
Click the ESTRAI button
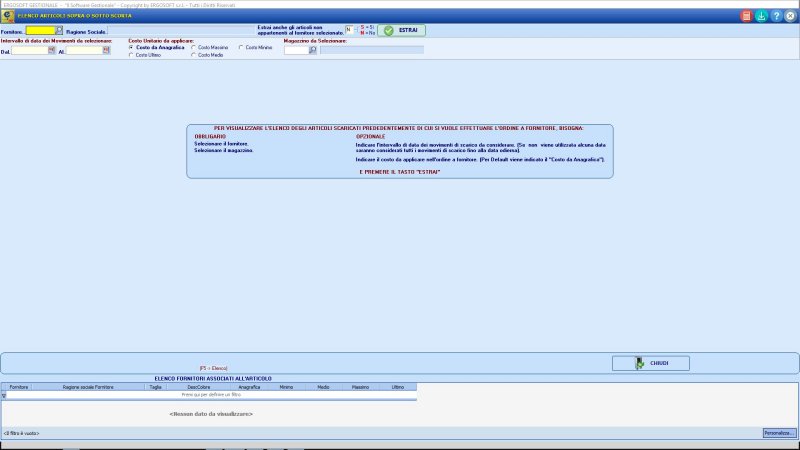point(402,31)
